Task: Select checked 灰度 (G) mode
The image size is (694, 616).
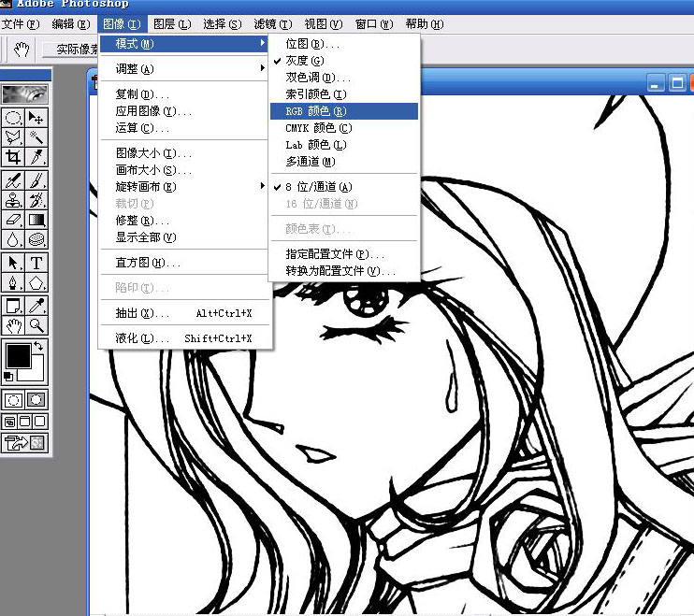Action: click(344, 61)
